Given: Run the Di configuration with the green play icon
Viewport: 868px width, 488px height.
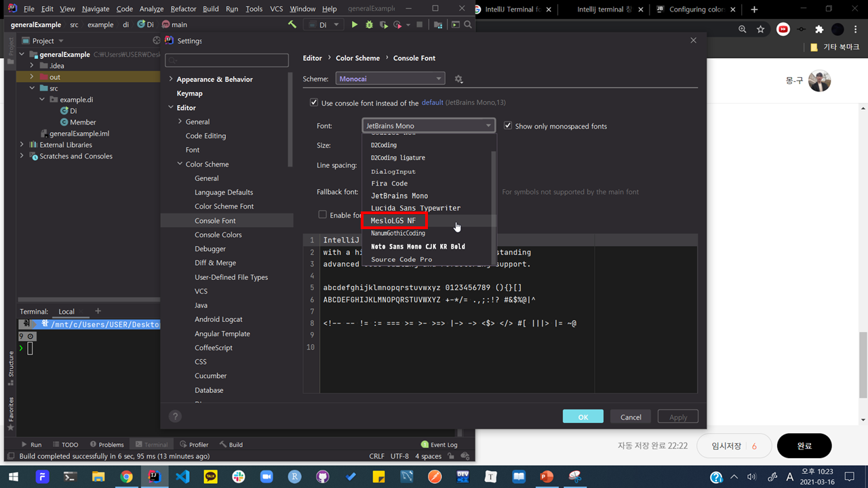Looking at the screenshot, I should 354,24.
